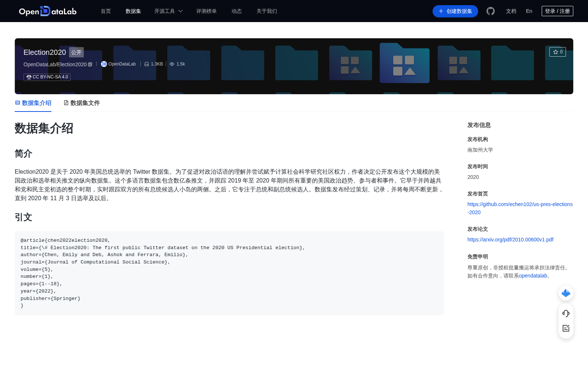The width and height of the screenshot is (588, 368).
Task: Click the 南加州大学 publisher text
Action: pos(480,150)
